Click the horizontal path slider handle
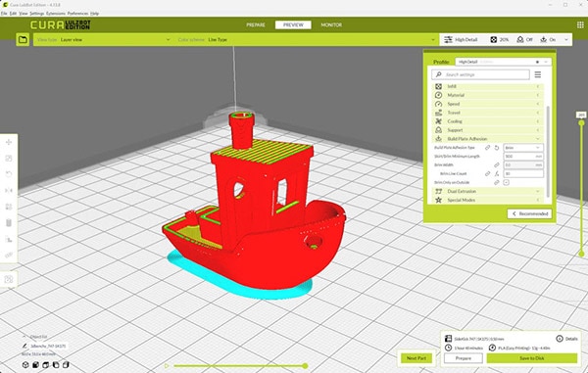This screenshot has height=373, width=588. (305, 366)
